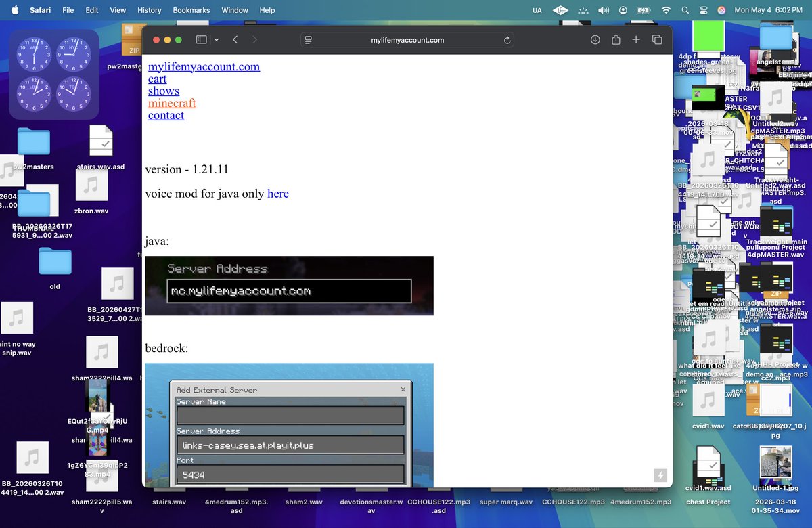Screen dimensions: 812x528
Task: Open the volume control in menu bar
Action: [x=604, y=10]
